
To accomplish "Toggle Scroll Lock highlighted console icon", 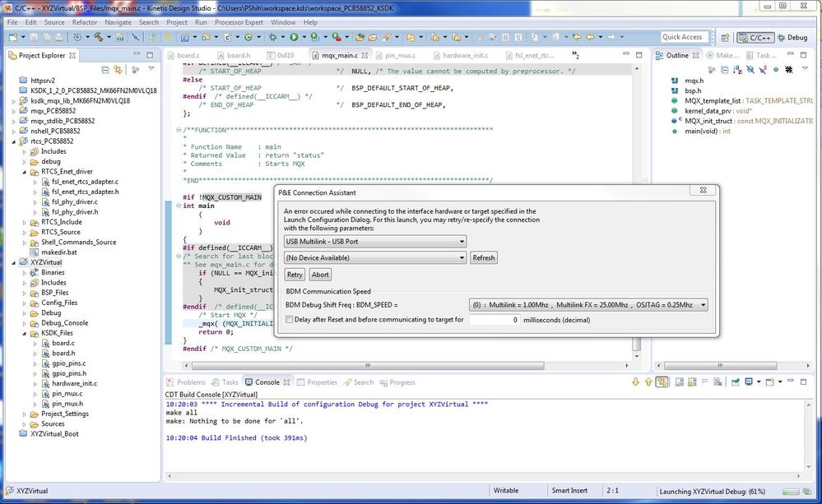I will click(x=662, y=382).
